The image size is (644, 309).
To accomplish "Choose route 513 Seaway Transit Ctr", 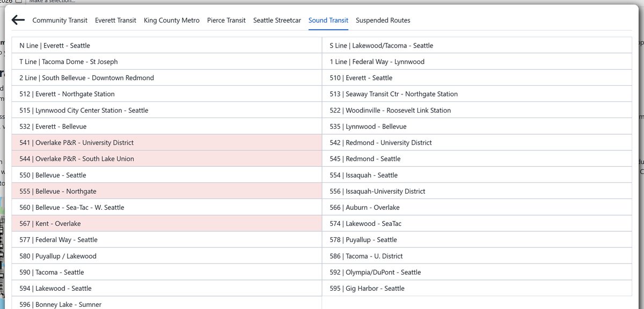I will click(x=477, y=94).
